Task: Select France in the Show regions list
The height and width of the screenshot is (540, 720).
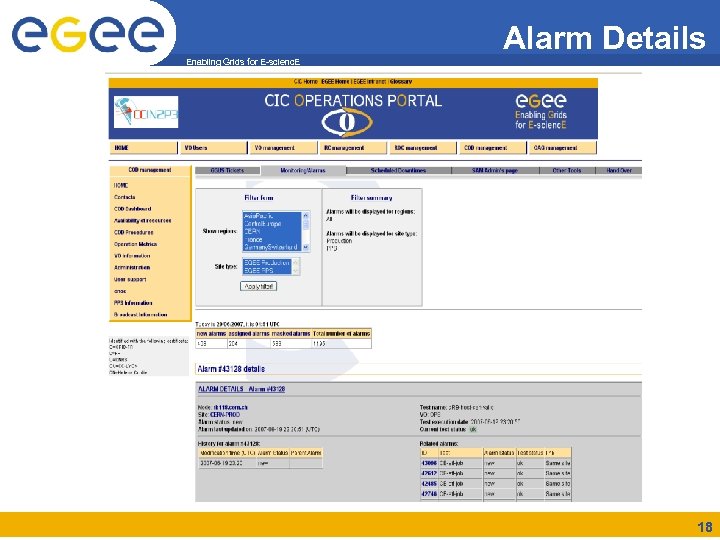Action: click(x=272, y=240)
